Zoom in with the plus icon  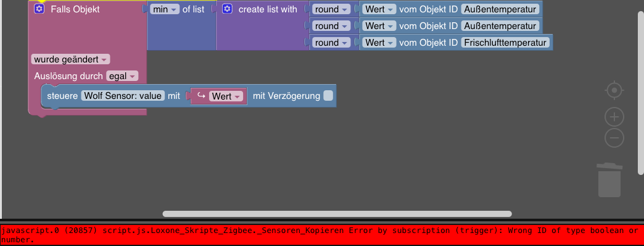(614, 117)
